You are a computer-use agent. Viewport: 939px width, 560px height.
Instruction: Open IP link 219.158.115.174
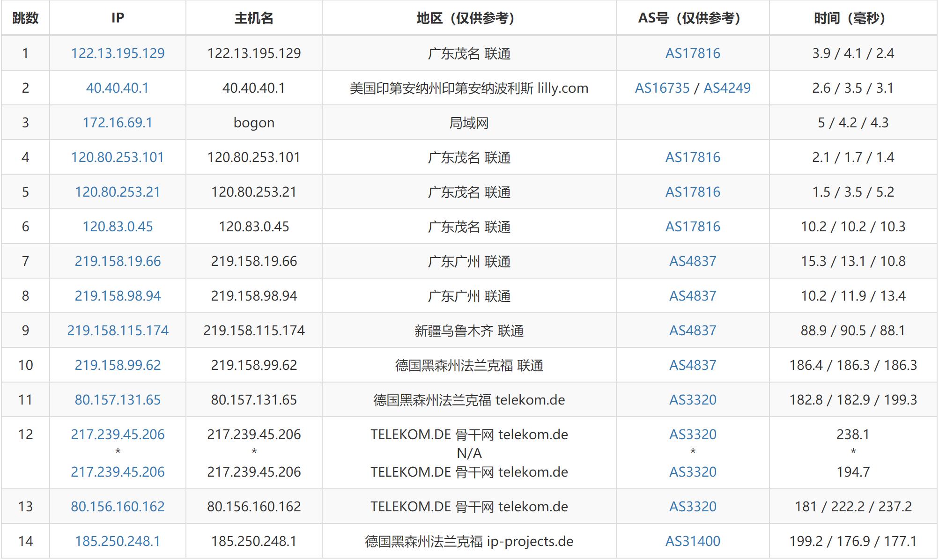point(118,331)
